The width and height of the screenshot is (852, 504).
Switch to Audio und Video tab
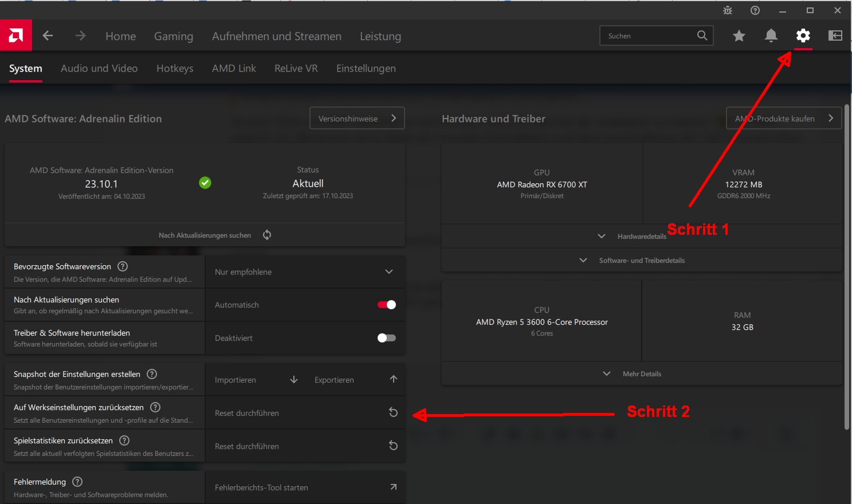(x=99, y=68)
